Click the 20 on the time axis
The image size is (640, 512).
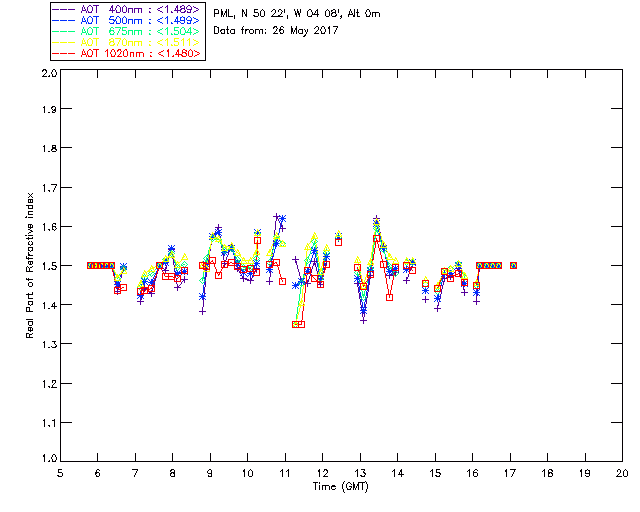click(622, 473)
